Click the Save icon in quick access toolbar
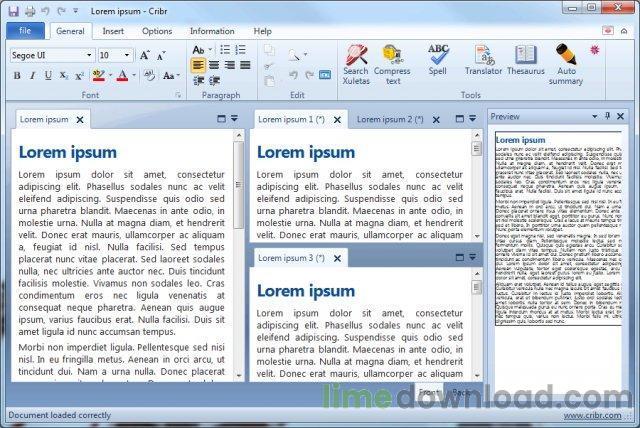Image resolution: width=640 pixels, height=428 pixels. (13, 11)
